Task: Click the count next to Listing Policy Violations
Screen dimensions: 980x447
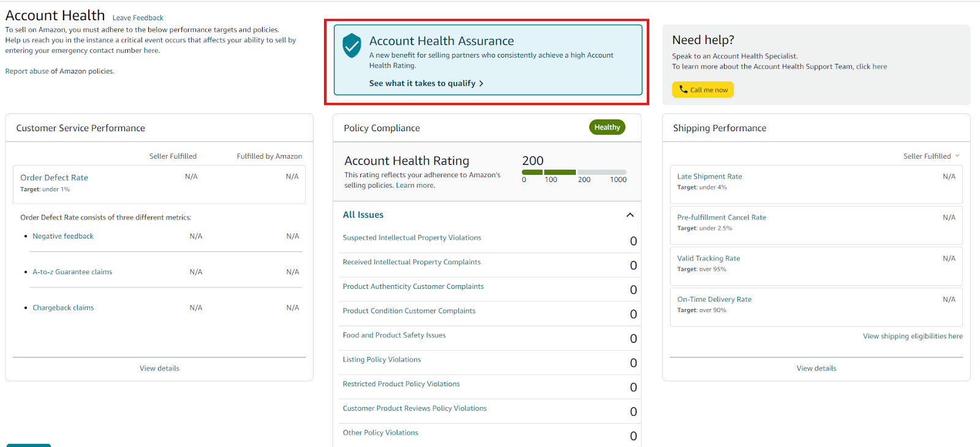Action: [633, 363]
